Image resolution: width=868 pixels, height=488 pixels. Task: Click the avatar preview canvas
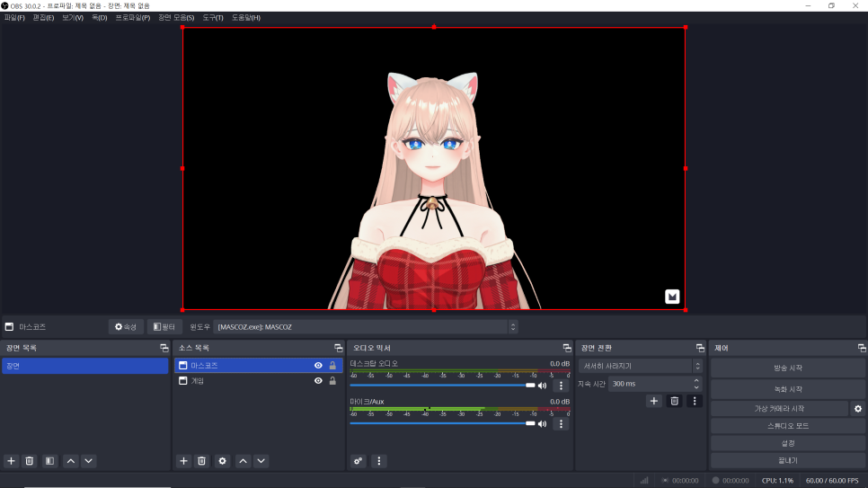(434, 168)
